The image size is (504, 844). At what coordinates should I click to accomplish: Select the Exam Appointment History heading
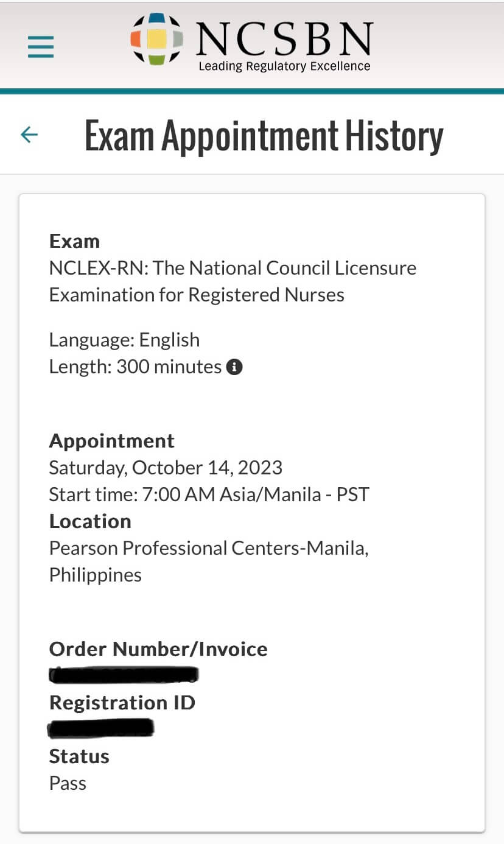264,134
